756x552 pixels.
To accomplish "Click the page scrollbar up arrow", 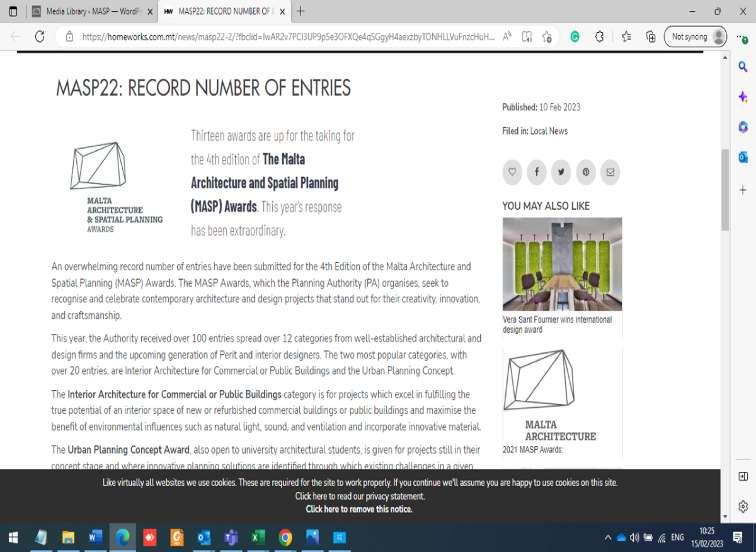I will pyautogui.click(x=724, y=56).
